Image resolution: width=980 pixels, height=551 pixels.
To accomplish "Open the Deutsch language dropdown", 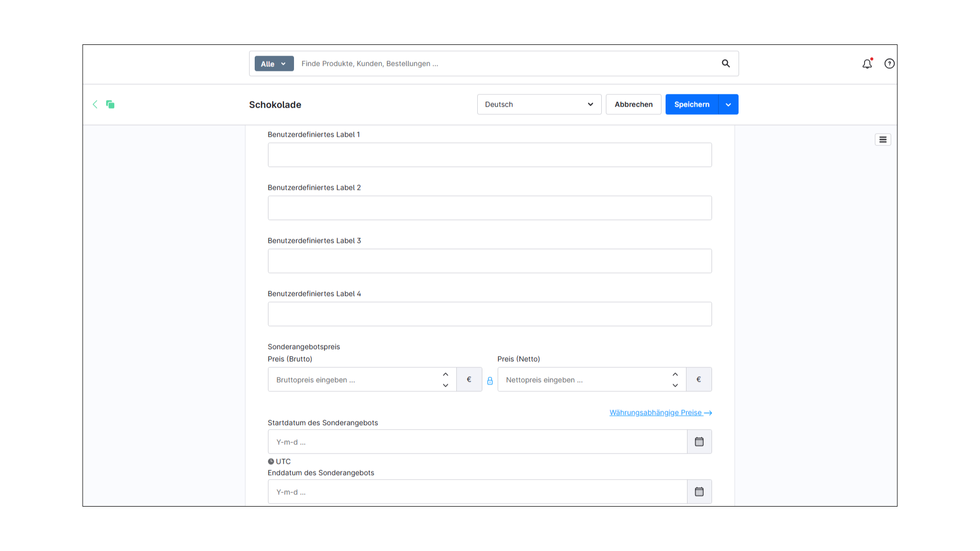I will click(x=539, y=104).
